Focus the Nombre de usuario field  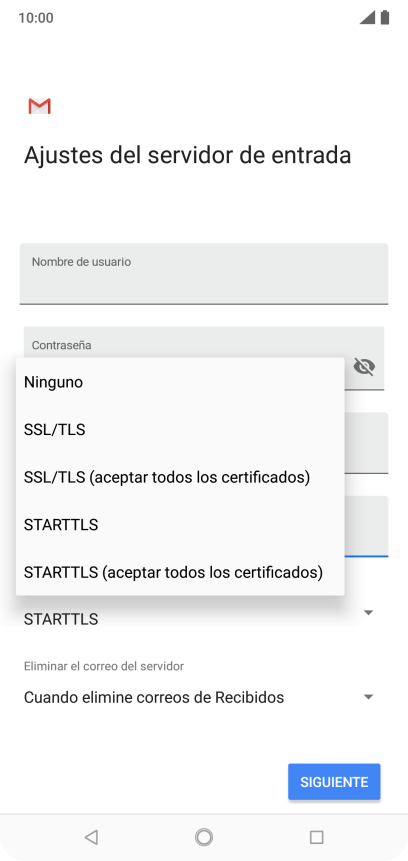pyautogui.click(x=204, y=274)
